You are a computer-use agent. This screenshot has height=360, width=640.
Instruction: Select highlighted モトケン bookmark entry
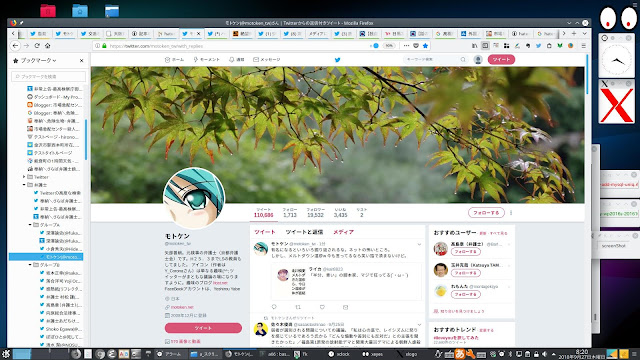click(x=46, y=257)
